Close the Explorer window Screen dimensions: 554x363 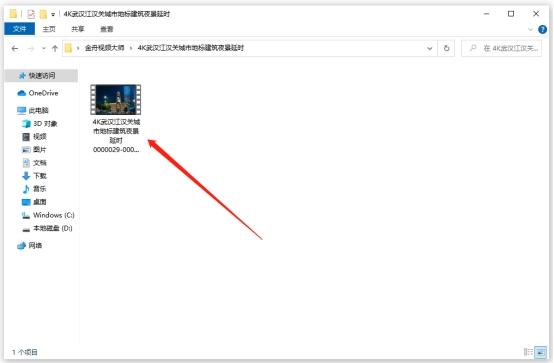(x=536, y=14)
